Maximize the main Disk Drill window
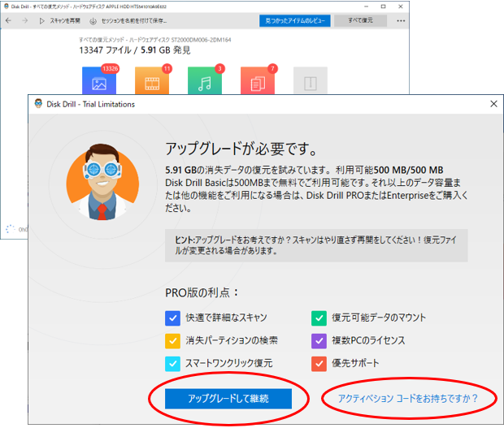The height and width of the screenshot is (428, 504). [x=383, y=6]
